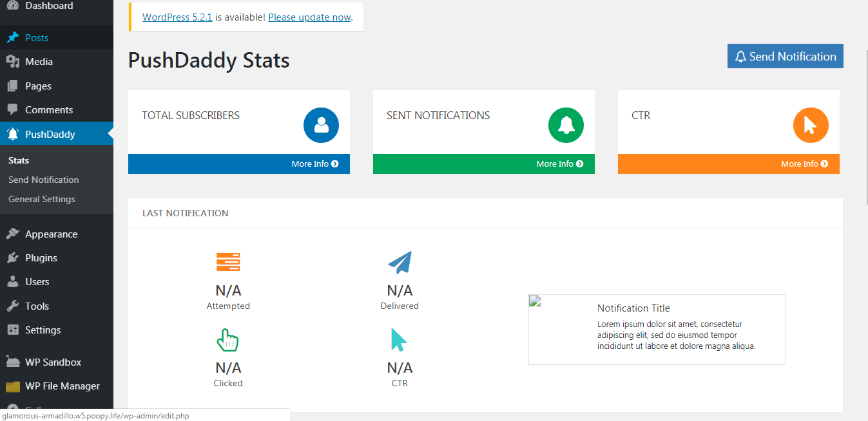The height and width of the screenshot is (421, 868).
Task: Click the PushDaddy Stats page heading
Action: (209, 60)
